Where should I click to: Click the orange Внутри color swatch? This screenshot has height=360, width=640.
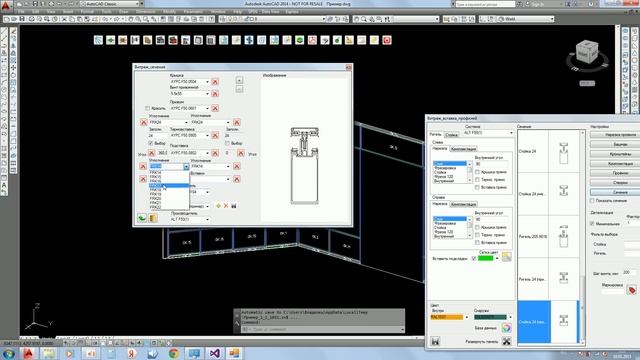(447, 317)
